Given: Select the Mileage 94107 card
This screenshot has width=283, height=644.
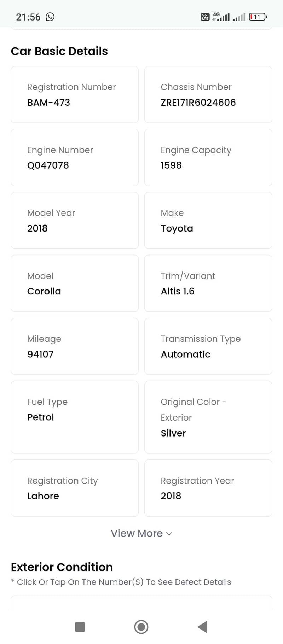Looking at the screenshot, I should [x=75, y=346].
